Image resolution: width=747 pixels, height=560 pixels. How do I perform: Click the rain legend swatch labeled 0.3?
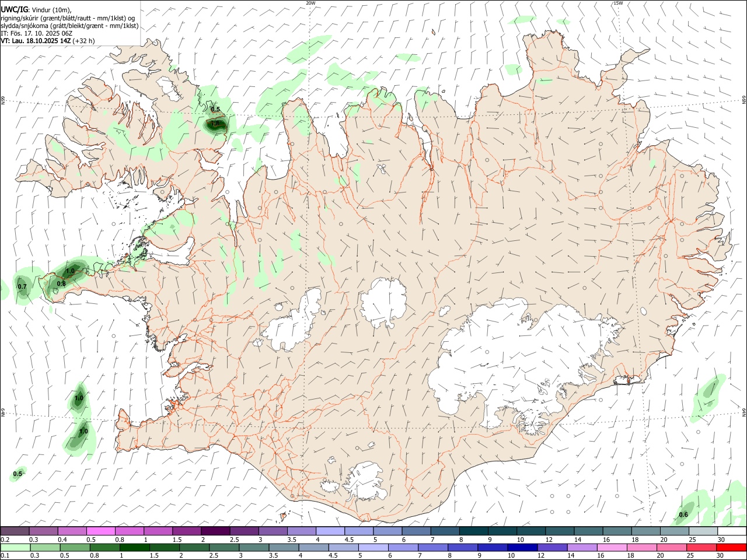coord(46,548)
